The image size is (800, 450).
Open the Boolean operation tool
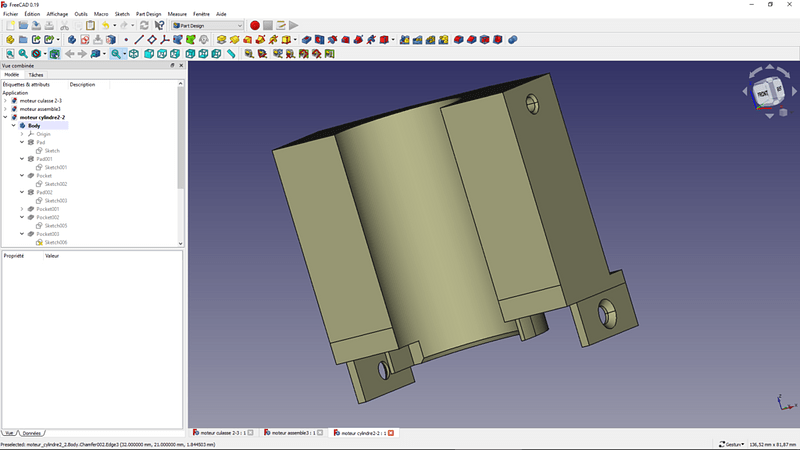(x=513, y=40)
